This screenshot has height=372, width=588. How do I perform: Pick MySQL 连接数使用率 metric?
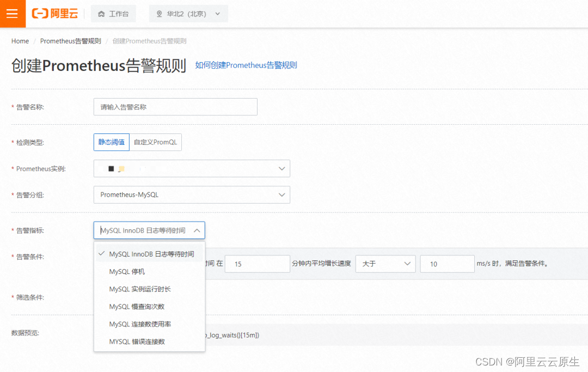[149, 324]
